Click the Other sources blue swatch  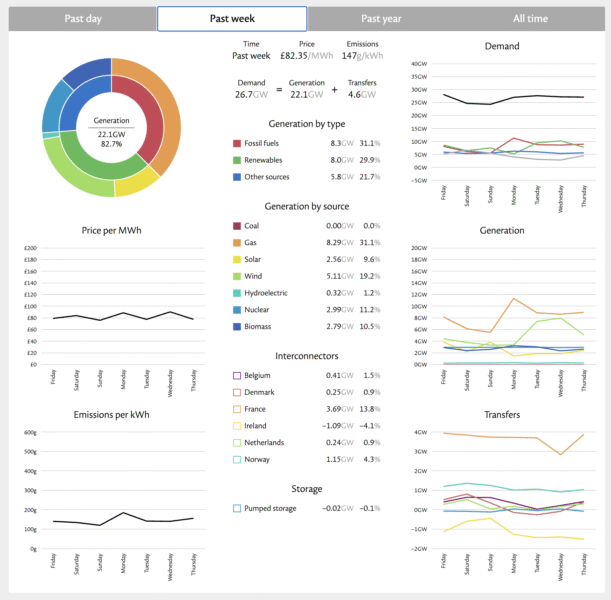[237, 177]
